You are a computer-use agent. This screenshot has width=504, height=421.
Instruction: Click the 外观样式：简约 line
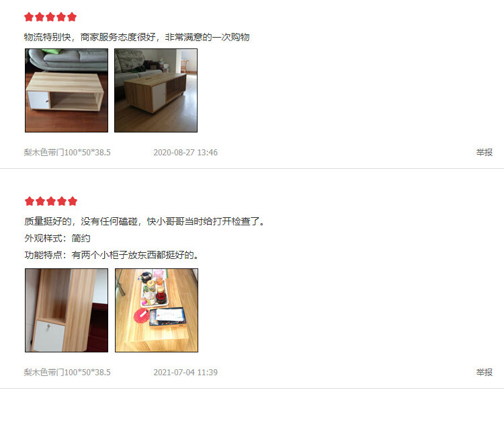click(57, 238)
